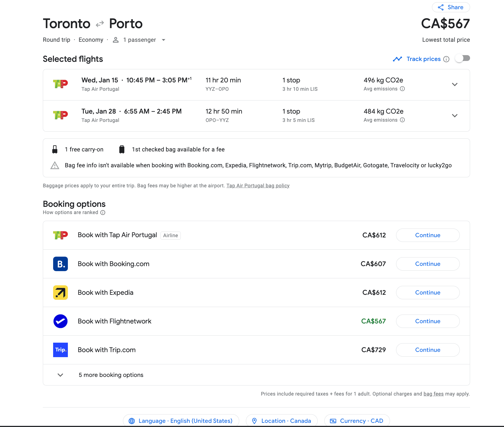This screenshot has height=427, width=504.
Task: Click the 3 hr 10 min LIS layover text
Action: (x=300, y=89)
